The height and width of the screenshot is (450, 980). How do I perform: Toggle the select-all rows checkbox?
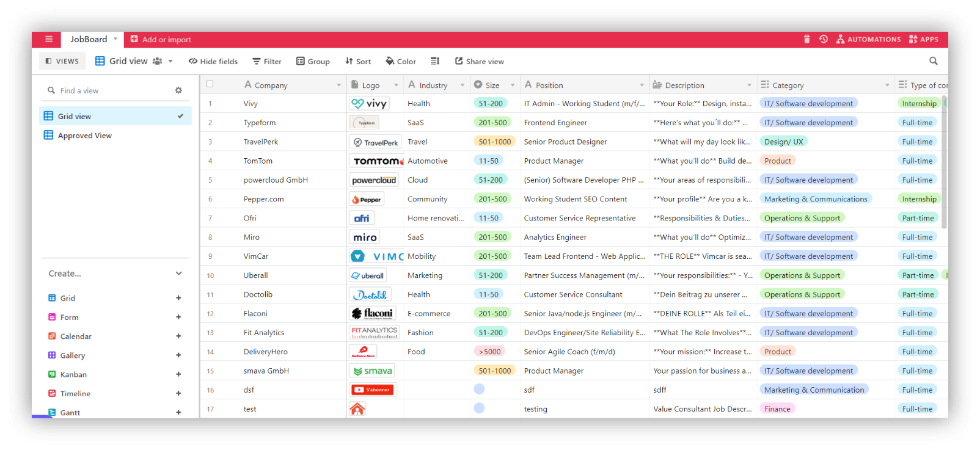coord(210,84)
